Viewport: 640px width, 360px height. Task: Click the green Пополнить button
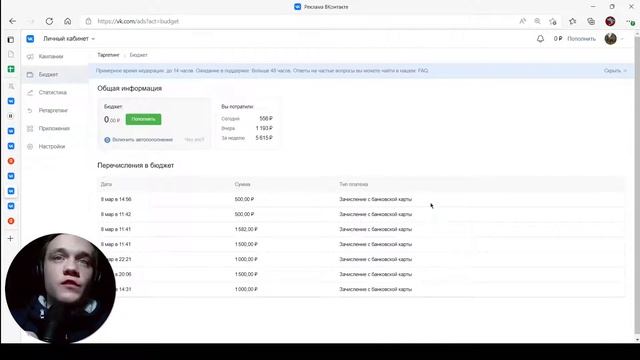143,119
